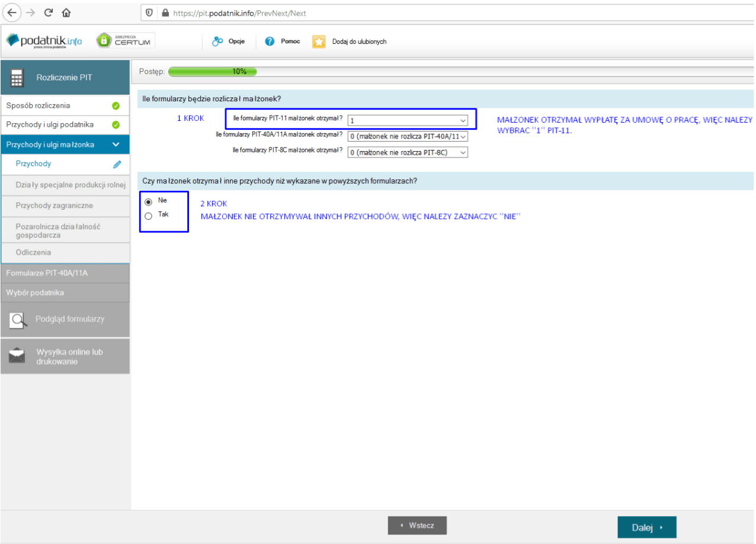
Task: Click the Opcje gears icon
Action: tap(217, 41)
